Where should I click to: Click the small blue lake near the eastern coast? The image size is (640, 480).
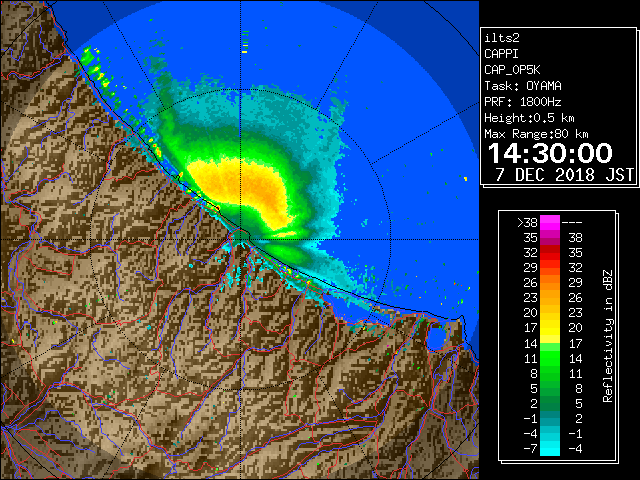click(436, 339)
